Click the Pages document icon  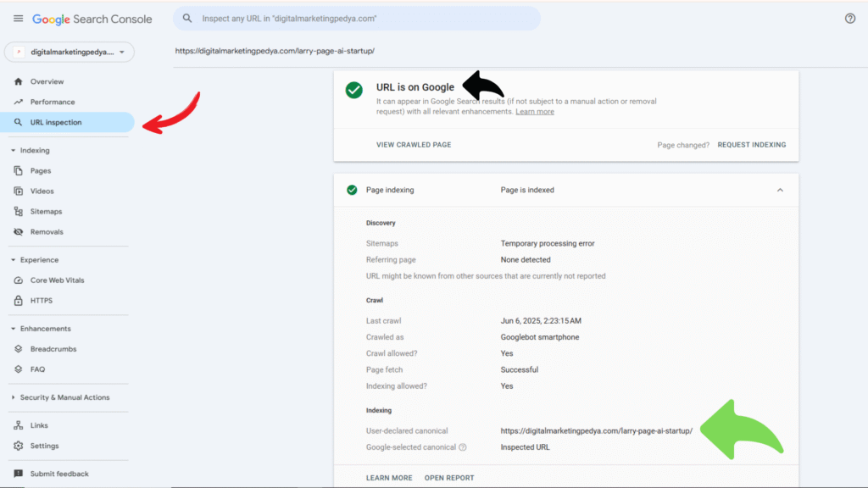click(x=19, y=170)
